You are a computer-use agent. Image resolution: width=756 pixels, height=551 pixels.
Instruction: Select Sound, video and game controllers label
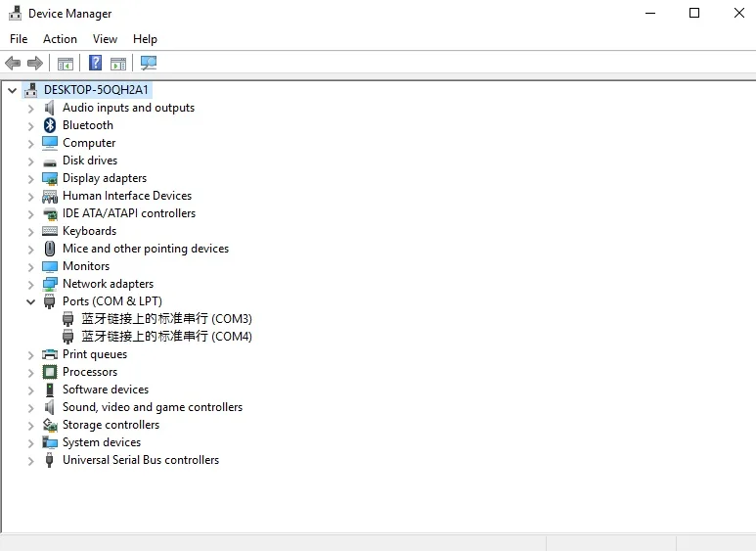click(x=153, y=407)
